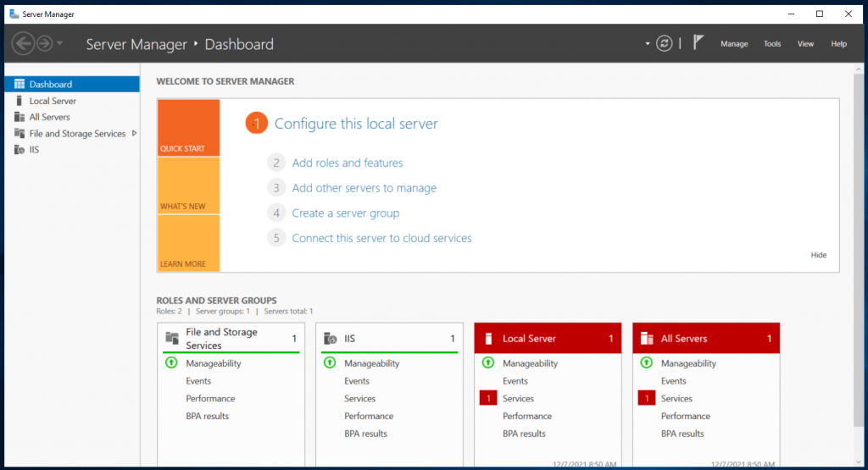Click the step 5 number circle
The width and height of the screenshot is (868, 470).
pyautogui.click(x=276, y=238)
